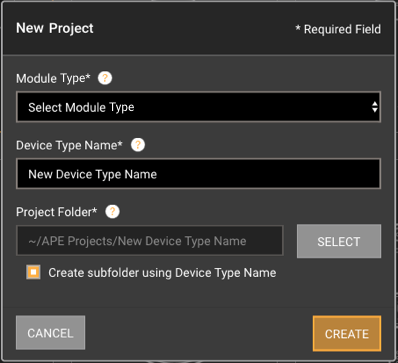Click the Project Folder path field

pyautogui.click(x=150, y=241)
